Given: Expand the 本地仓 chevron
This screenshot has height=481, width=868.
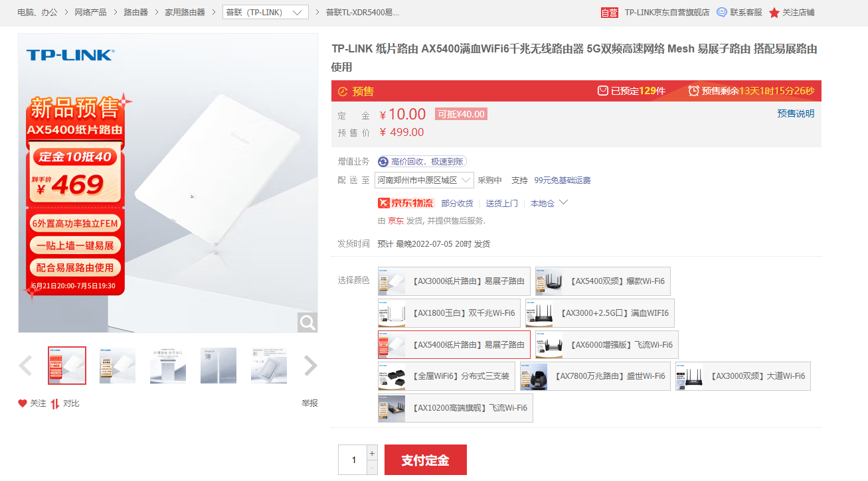Looking at the screenshot, I should point(564,202).
